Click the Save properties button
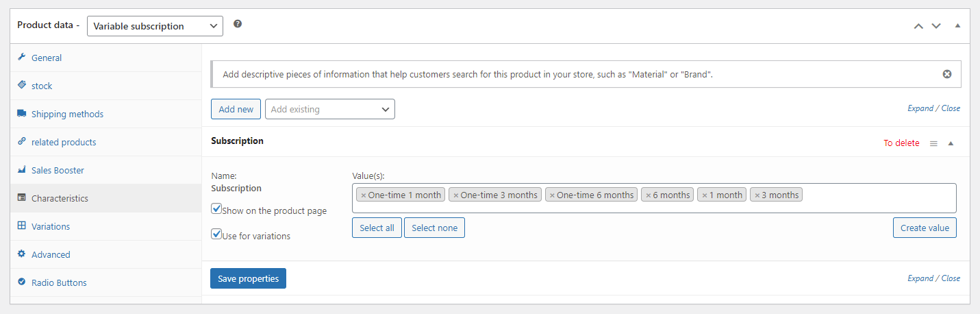The width and height of the screenshot is (980, 314). (248, 278)
